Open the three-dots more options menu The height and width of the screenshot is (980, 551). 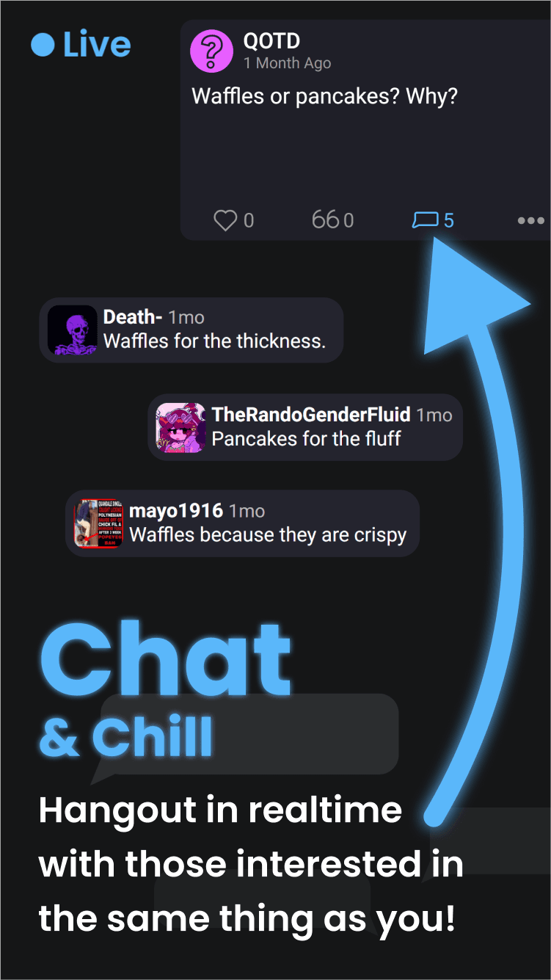pyautogui.click(x=531, y=220)
